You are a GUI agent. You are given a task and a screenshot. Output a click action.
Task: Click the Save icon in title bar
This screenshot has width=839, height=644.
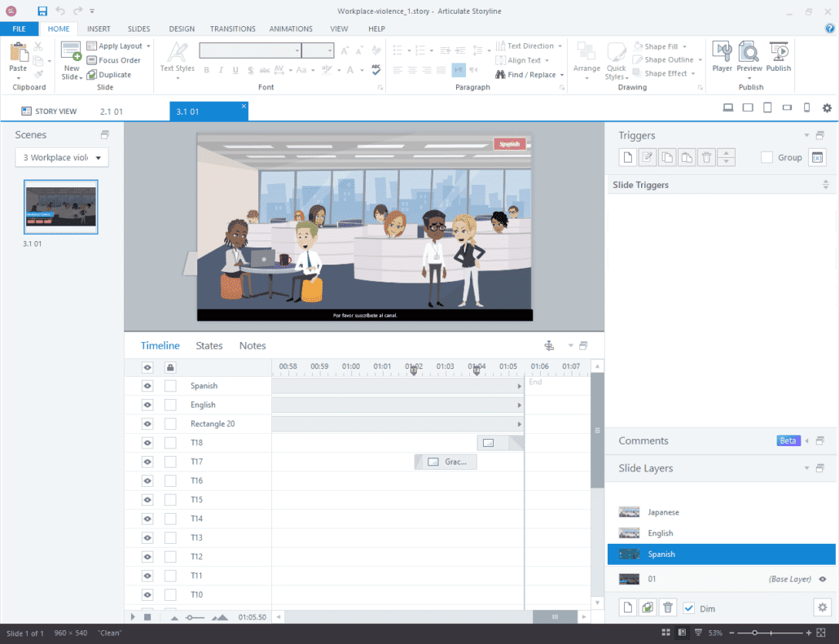point(42,11)
